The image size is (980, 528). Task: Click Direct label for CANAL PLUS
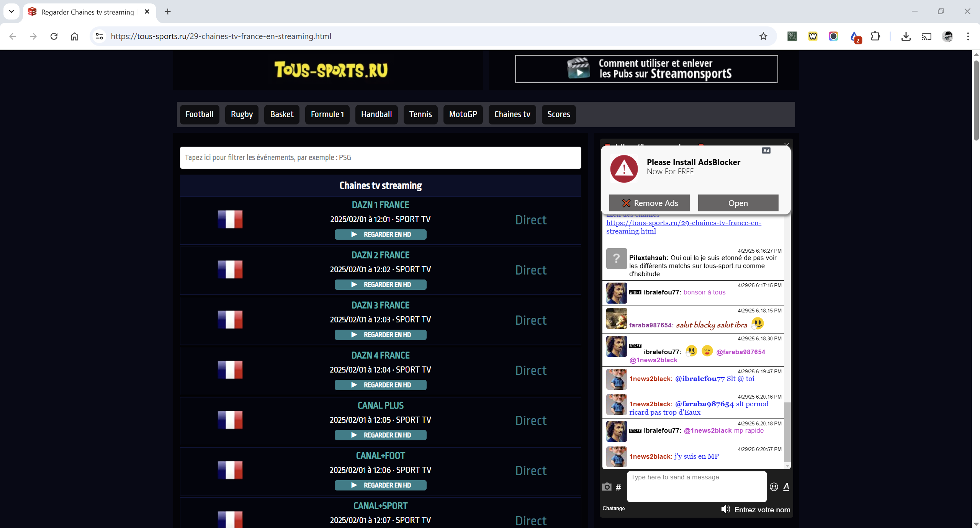pyautogui.click(x=531, y=420)
